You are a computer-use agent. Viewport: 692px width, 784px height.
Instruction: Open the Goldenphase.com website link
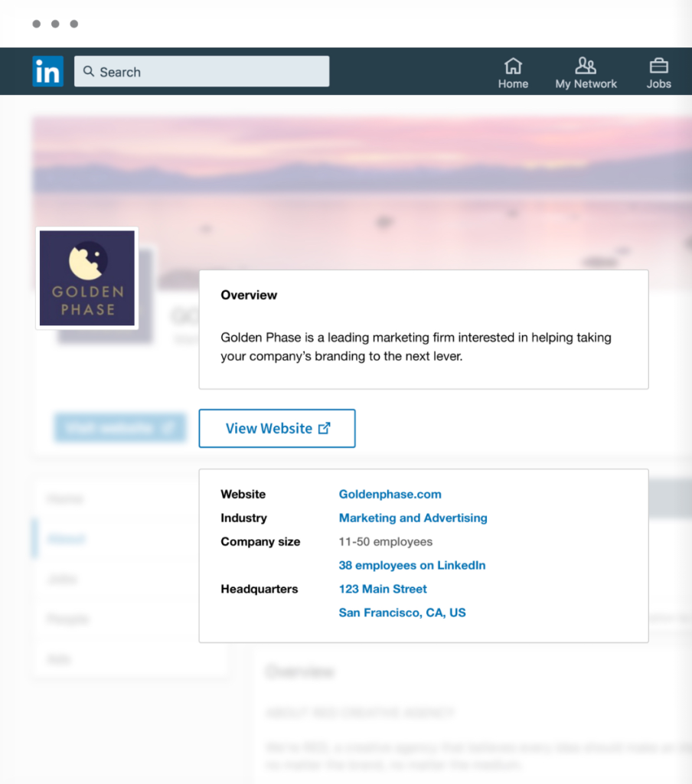[390, 495]
